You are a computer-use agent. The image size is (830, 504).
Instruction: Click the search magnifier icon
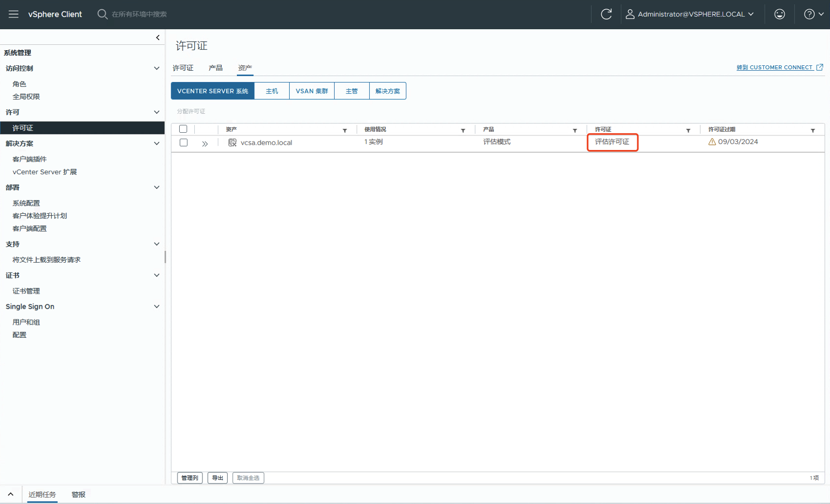(102, 14)
